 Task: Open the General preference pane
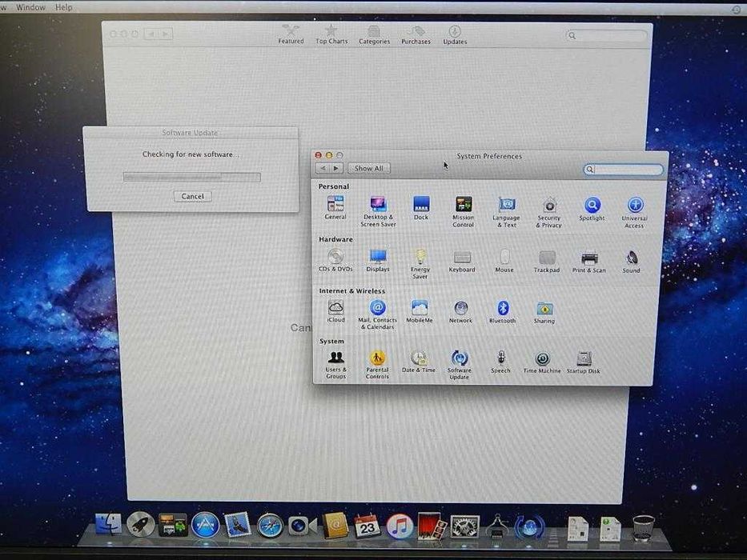[x=335, y=208]
